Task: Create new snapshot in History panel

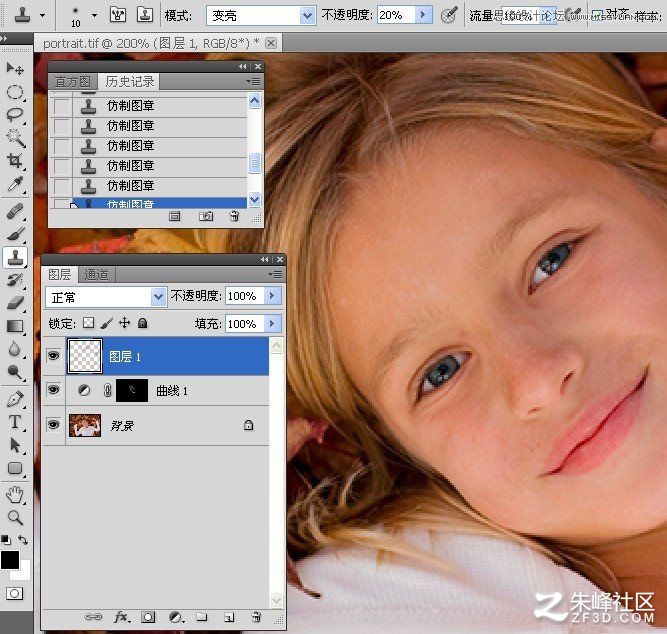Action: [x=206, y=217]
